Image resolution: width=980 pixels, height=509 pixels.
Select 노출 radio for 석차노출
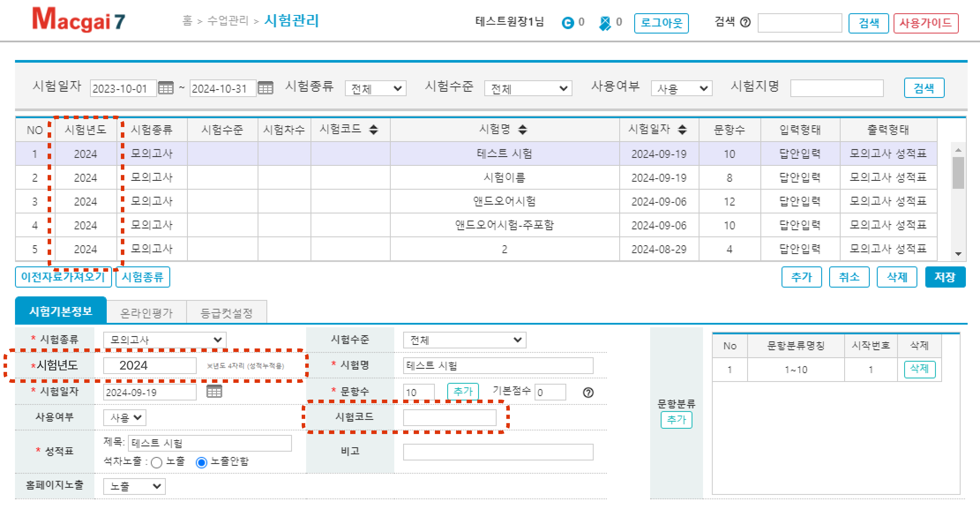(157, 462)
